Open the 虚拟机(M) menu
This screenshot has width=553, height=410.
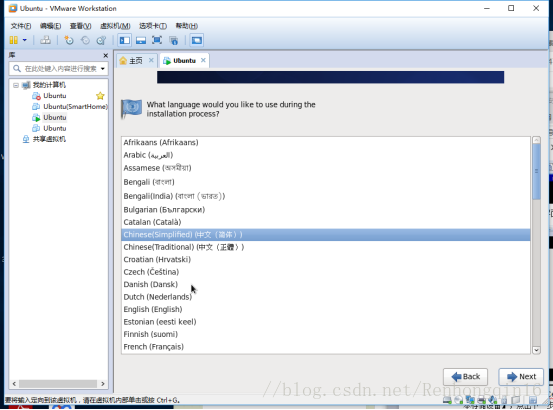pyautogui.click(x=115, y=26)
